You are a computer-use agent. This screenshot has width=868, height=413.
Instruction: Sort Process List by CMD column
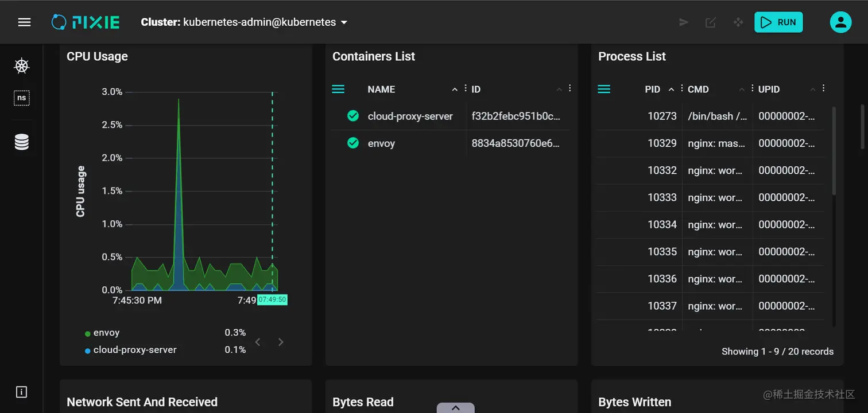coord(698,89)
